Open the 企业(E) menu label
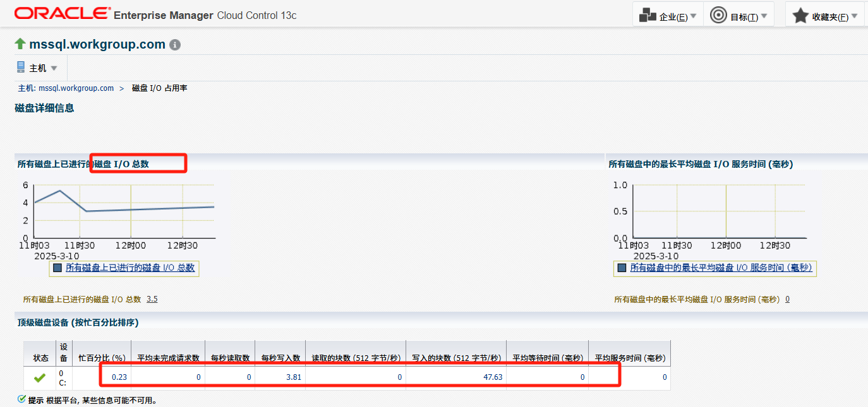Viewport: 868px width, 407px height. [x=673, y=17]
